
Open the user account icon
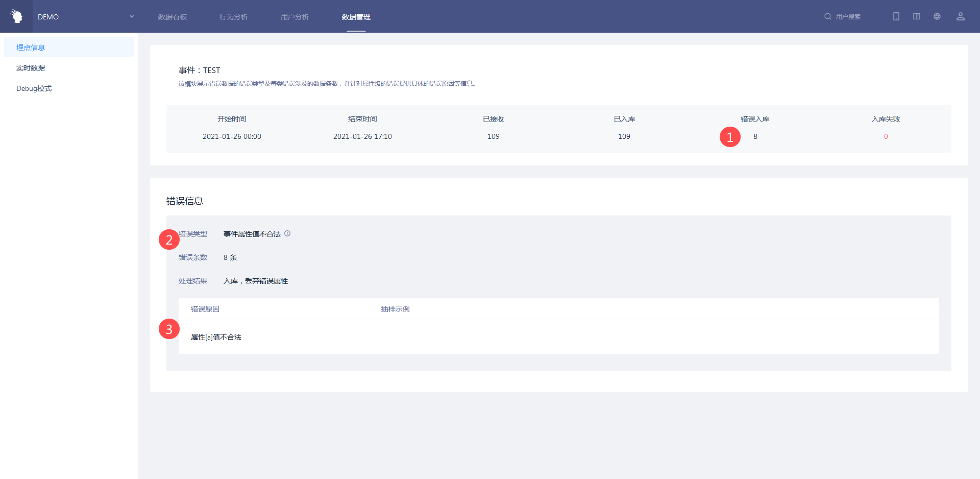[x=961, y=16]
